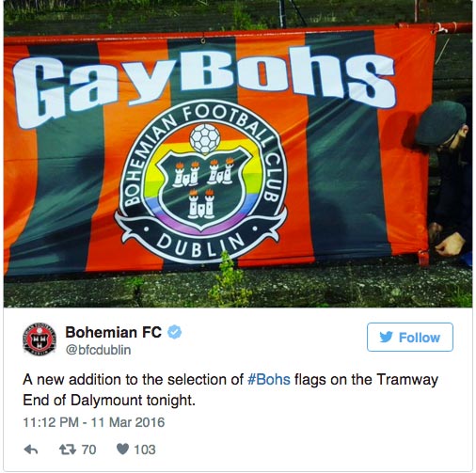Click the Bohemian FC account name

coord(114,332)
